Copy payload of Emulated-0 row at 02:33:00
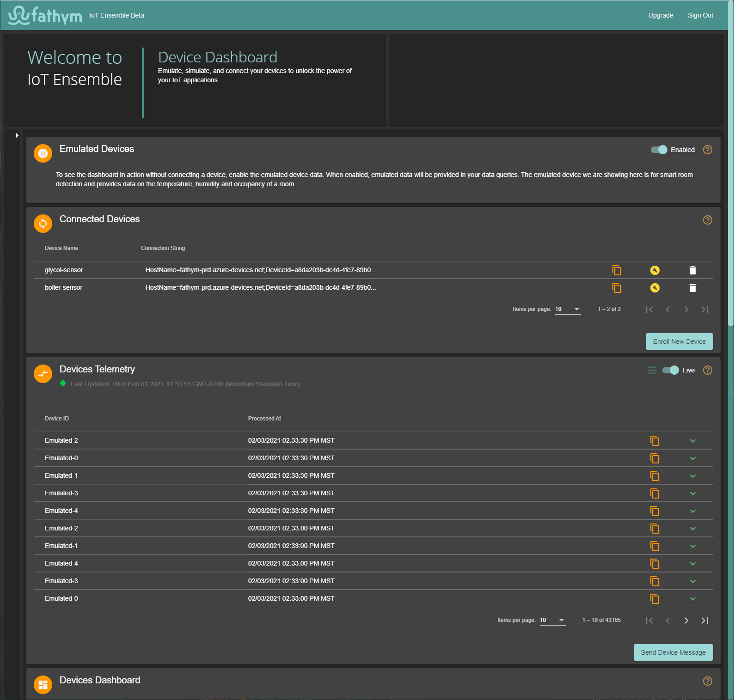This screenshot has height=700, width=734. pyautogui.click(x=654, y=599)
